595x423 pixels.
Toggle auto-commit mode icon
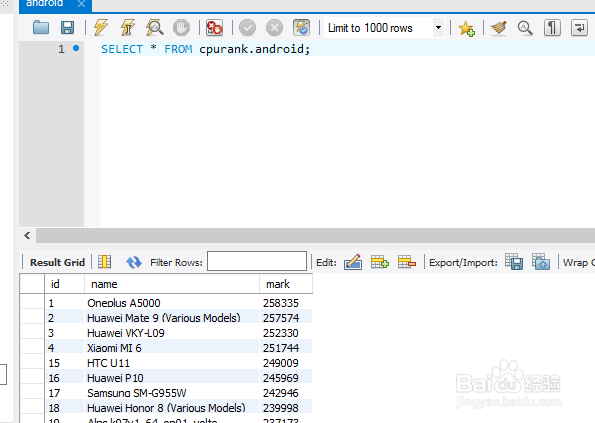click(x=301, y=28)
